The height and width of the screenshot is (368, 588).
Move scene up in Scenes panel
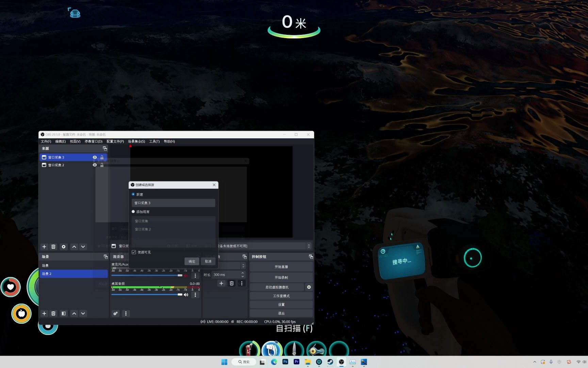[74, 313]
